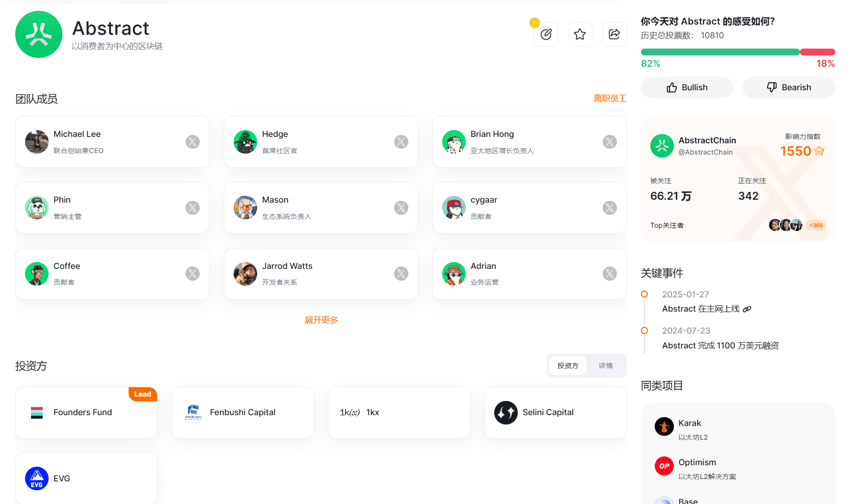The height and width of the screenshot is (504, 853).
Task: Select the 2024-07-23 timeline marker
Action: 644,331
